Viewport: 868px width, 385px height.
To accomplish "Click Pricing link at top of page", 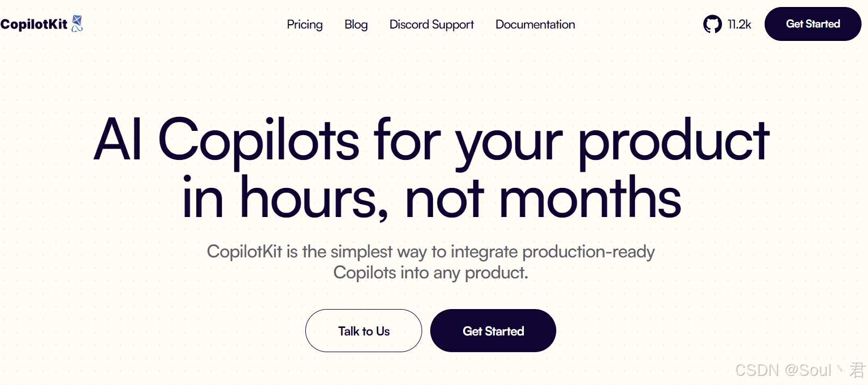I will pyautogui.click(x=305, y=24).
